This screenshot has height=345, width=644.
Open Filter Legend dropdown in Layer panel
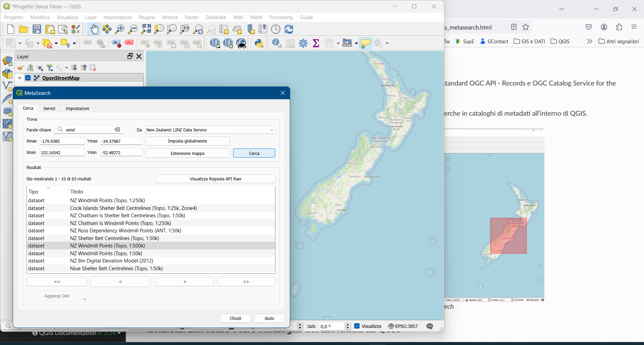pyautogui.click(x=50, y=68)
